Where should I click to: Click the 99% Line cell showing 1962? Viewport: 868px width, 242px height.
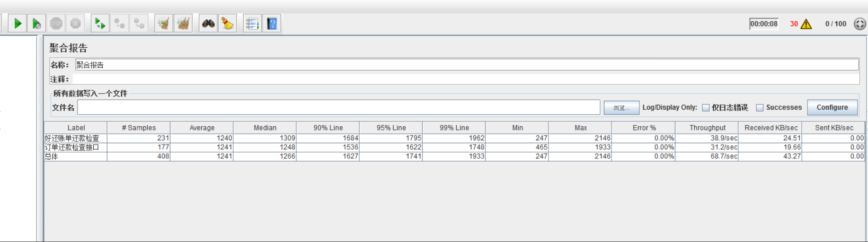(x=454, y=138)
